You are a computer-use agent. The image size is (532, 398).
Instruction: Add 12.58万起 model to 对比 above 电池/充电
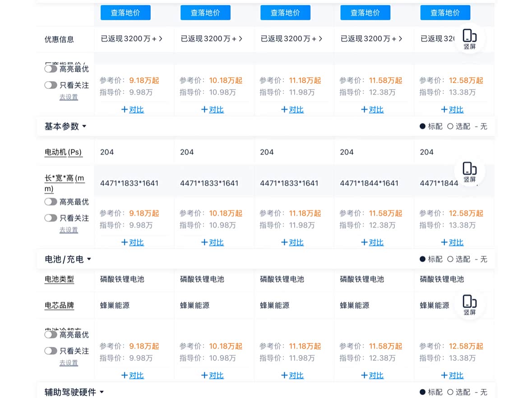pos(452,242)
